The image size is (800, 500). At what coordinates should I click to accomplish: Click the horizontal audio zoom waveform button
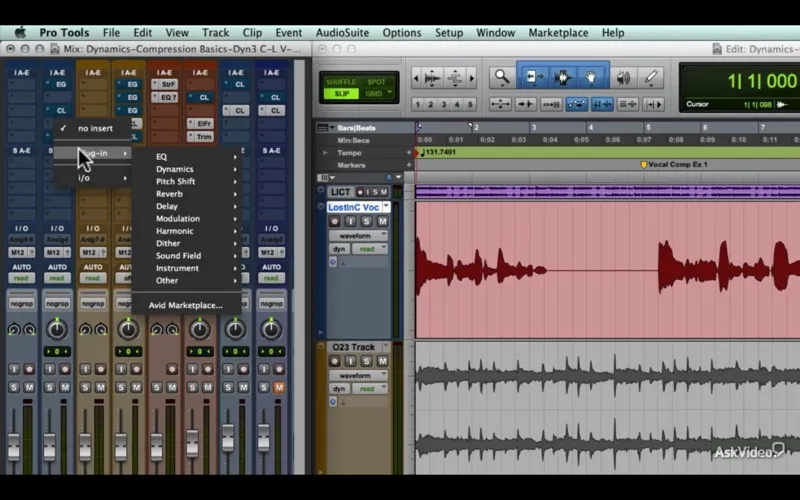point(433,78)
